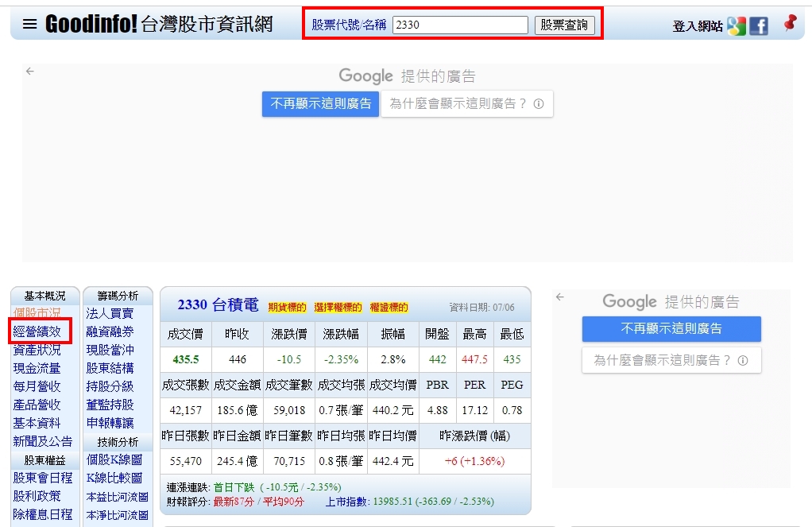Open 法人買賣 link

[110, 313]
